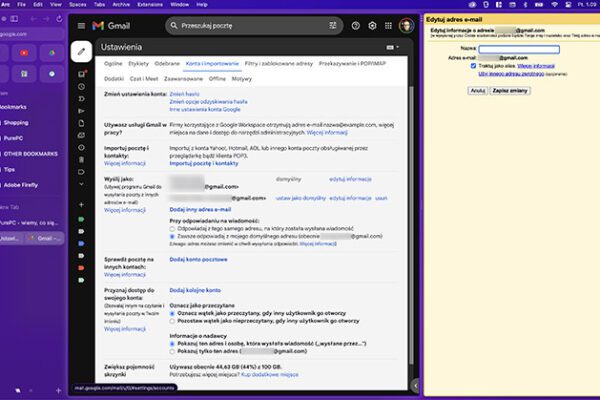Click the compose pencil button
The image size is (600, 400).
81,51
